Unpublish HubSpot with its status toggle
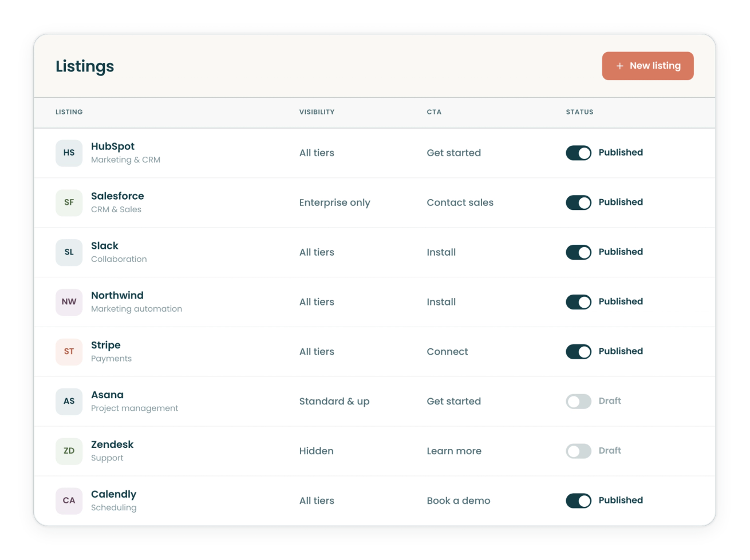 click(x=578, y=153)
